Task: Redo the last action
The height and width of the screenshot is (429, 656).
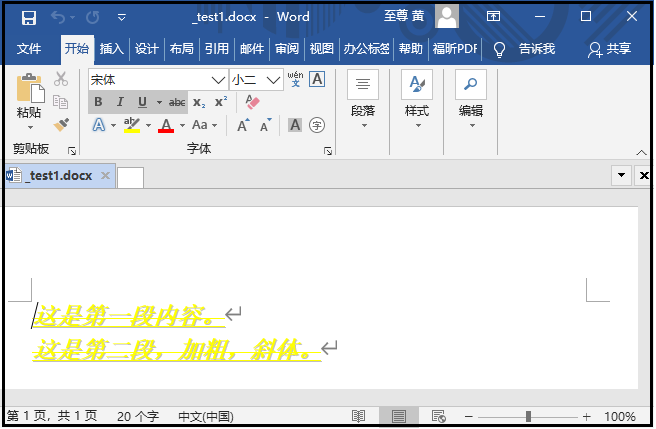Action: tap(92, 18)
